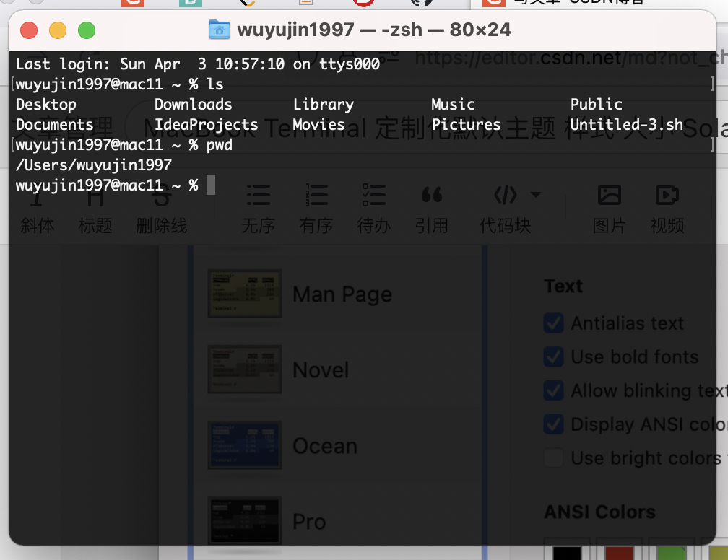Image resolution: width=728 pixels, height=560 pixels.
Task: Toggle the Antialias text checkbox
Action: point(553,323)
